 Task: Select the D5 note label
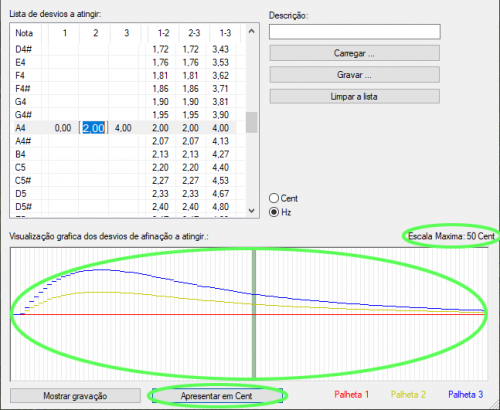pos(21,194)
